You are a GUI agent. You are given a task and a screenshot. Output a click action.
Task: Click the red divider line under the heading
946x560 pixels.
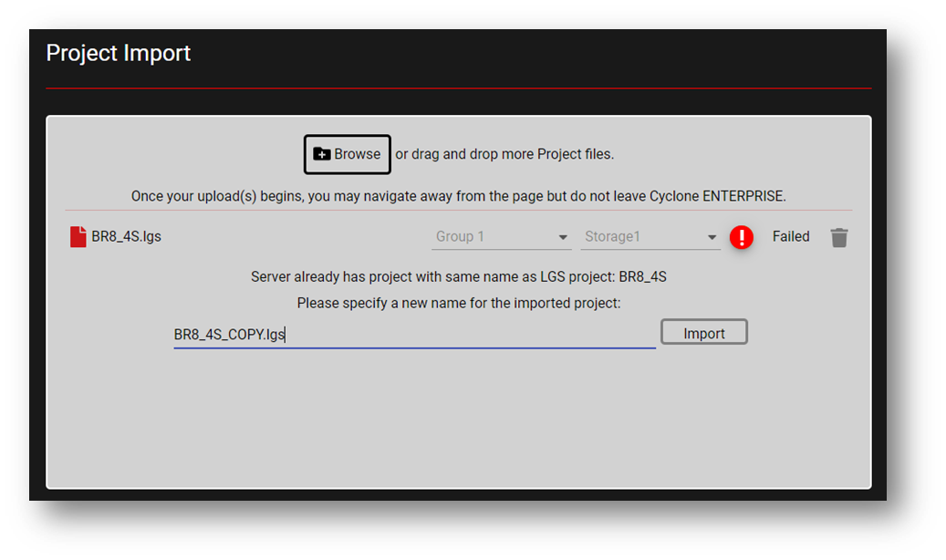[459, 88]
